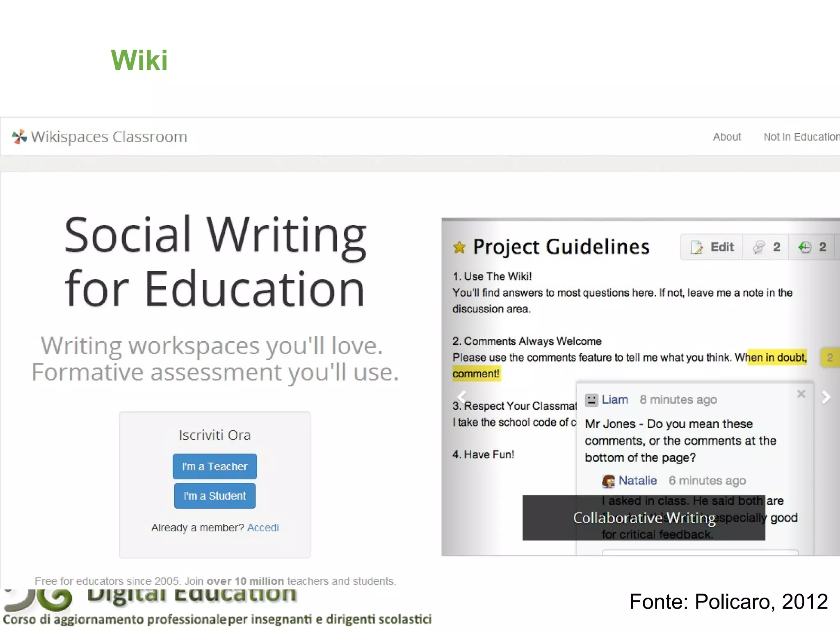Click the I'm a Student button
840x630 pixels.
(215, 496)
